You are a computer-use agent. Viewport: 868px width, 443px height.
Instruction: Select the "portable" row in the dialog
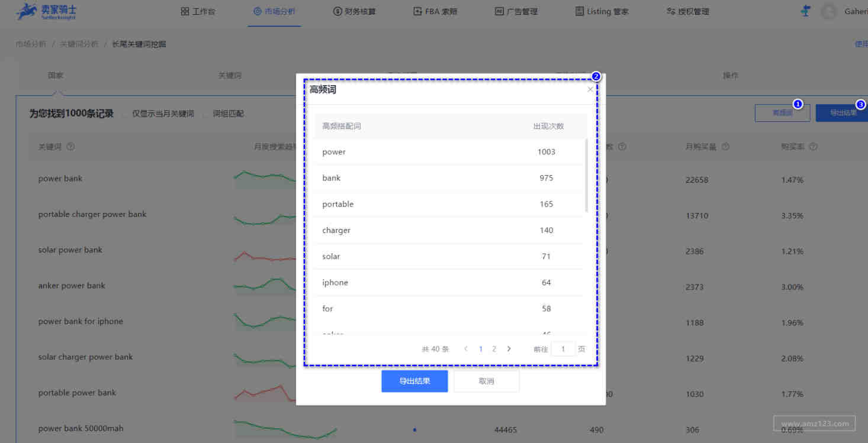click(x=449, y=204)
